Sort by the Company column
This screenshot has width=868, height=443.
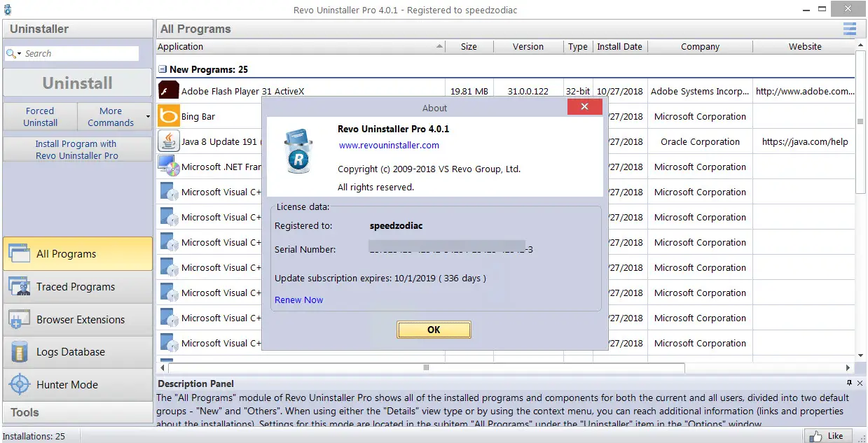700,46
